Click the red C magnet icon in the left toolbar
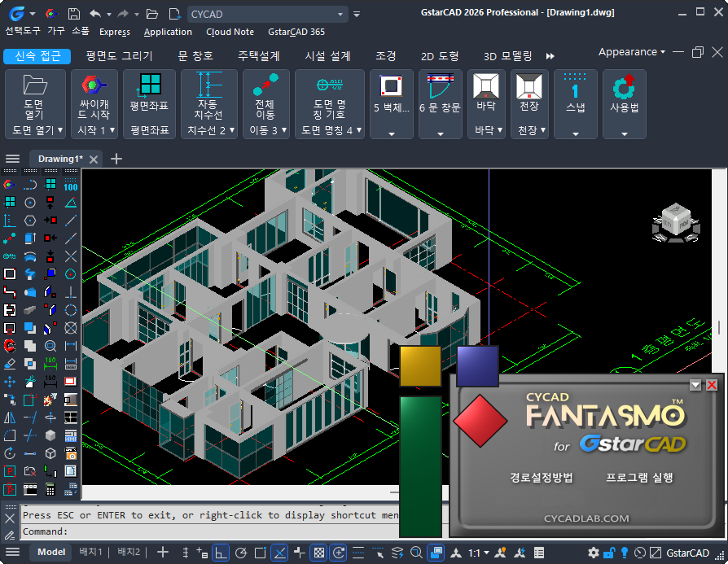728x564 pixels. pos(10,345)
